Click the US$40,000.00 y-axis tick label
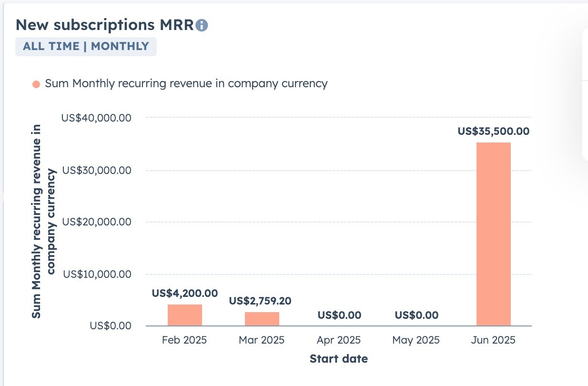The height and width of the screenshot is (386, 588). point(96,118)
